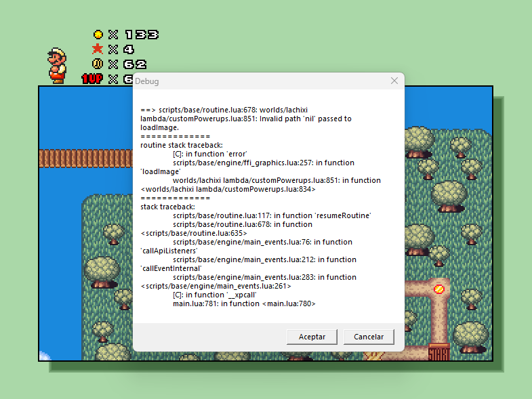Click the star counter value 4
The width and height of the screenshot is (532, 399).
click(x=129, y=49)
